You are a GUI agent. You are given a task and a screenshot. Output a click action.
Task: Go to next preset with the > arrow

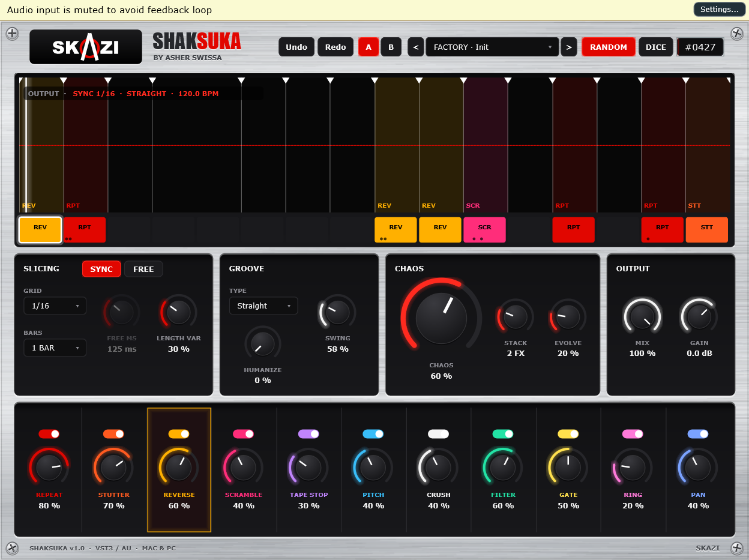click(x=569, y=47)
